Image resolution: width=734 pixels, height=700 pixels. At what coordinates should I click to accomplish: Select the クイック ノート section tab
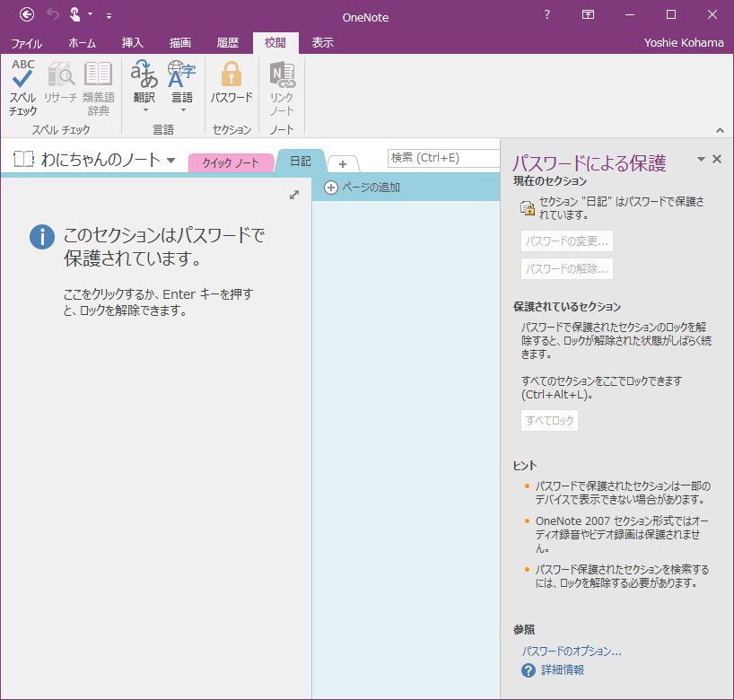[x=231, y=162]
